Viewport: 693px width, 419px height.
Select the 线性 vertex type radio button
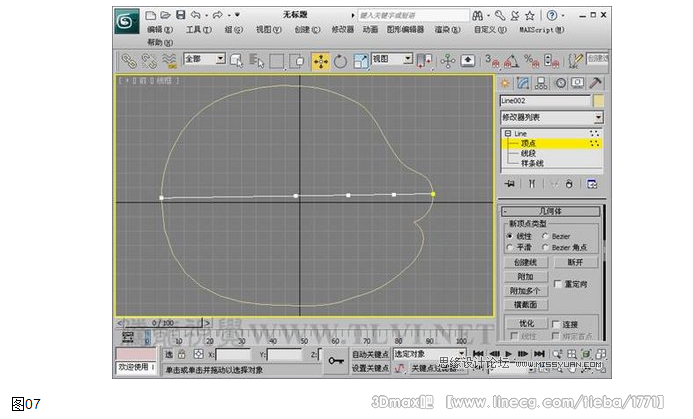(x=510, y=236)
